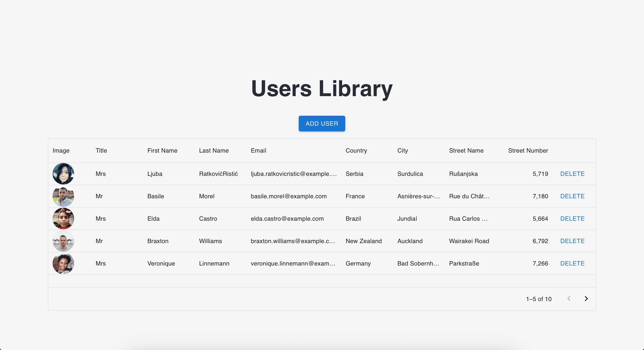This screenshot has width=644, height=350.
Task: Select last name Morel
Action: click(206, 196)
